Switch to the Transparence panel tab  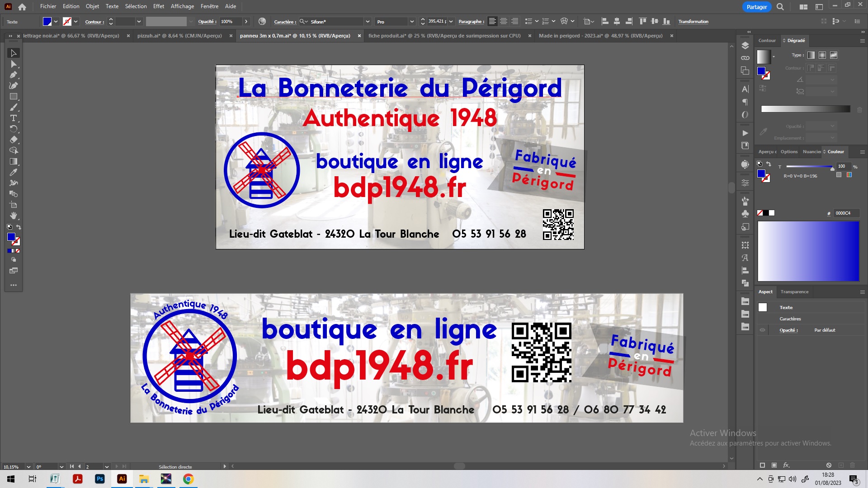coord(794,292)
